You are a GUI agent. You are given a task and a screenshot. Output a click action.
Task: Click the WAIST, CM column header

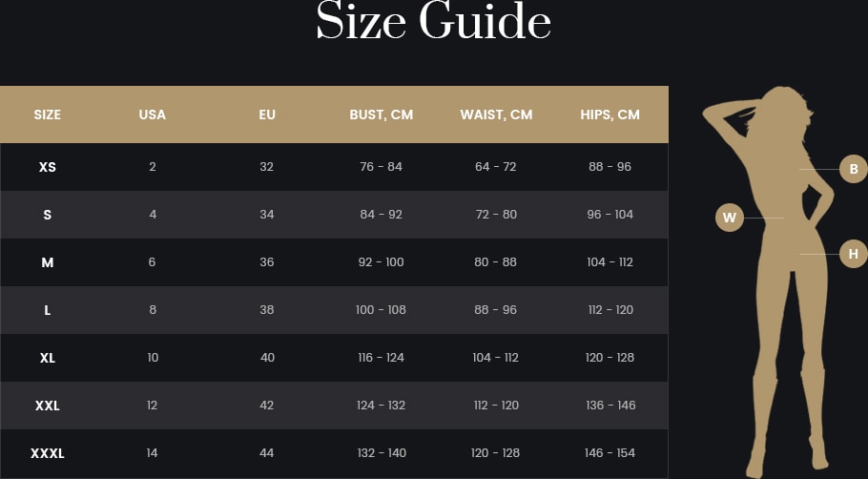tap(496, 115)
